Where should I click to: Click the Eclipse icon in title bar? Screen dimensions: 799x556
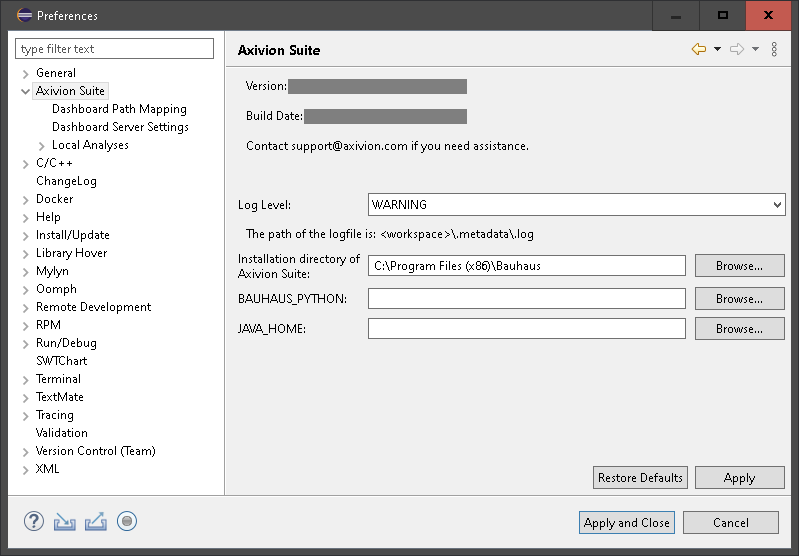(x=24, y=15)
